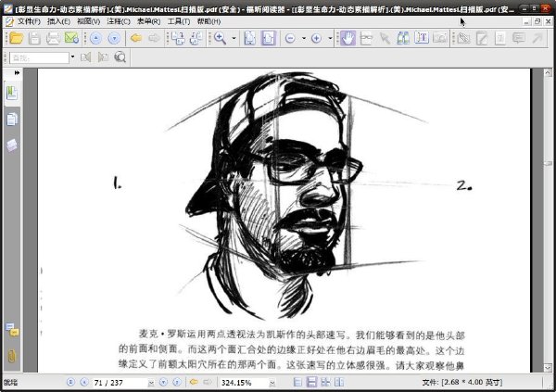Click the Email envelope icon
This screenshot has width=556, height=392.
click(71, 38)
